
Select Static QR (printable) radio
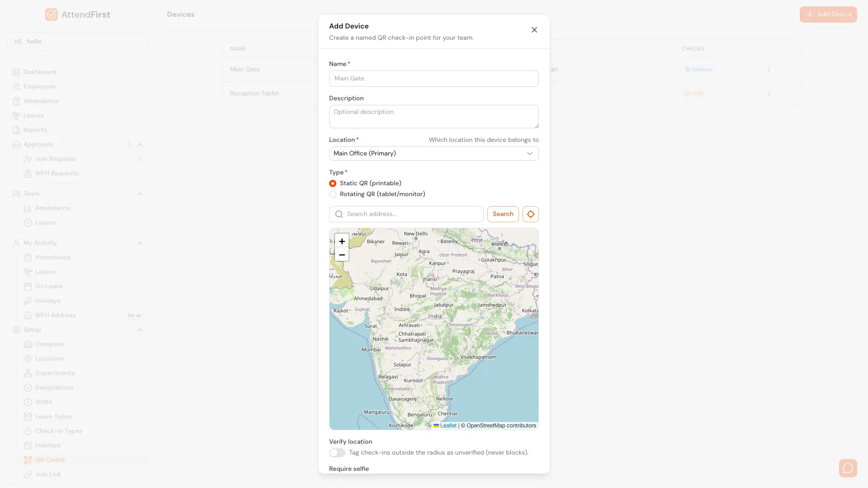pyautogui.click(x=333, y=183)
